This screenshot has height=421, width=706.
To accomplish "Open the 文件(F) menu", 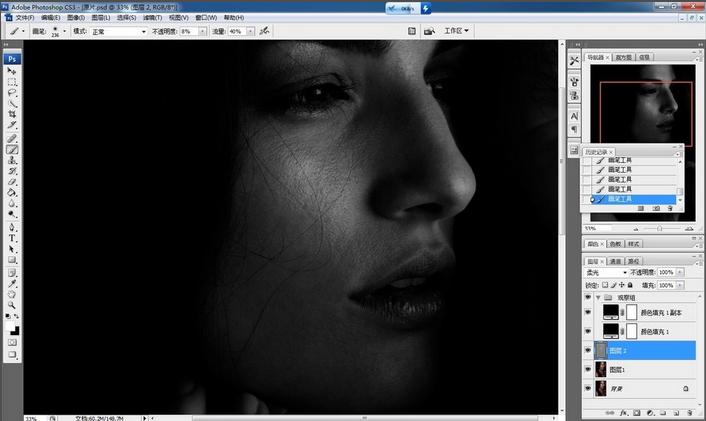I will [x=25, y=18].
